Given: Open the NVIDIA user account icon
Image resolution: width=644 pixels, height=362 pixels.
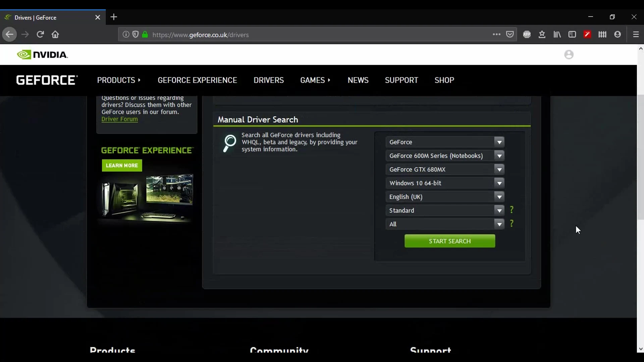Looking at the screenshot, I should click(569, 55).
